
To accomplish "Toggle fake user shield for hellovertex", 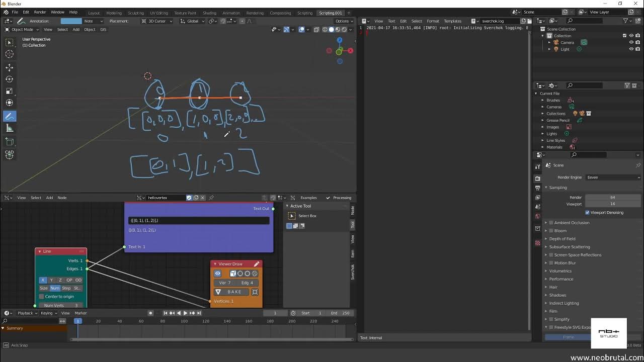I will coord(189,198).
